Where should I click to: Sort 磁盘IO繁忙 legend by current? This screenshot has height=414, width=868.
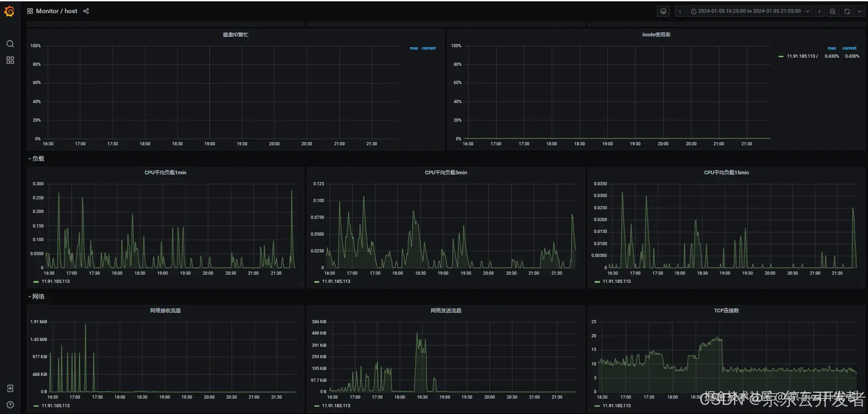428,48
